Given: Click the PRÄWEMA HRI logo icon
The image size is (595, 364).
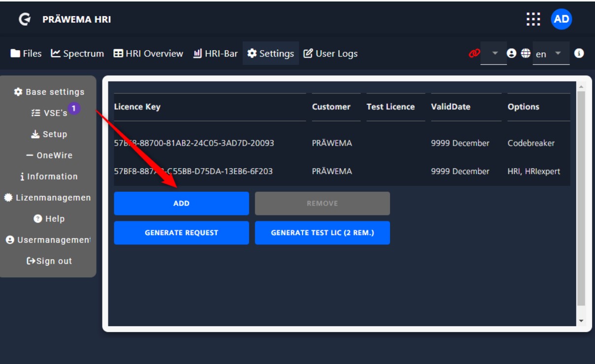Looking at the screenshot, I should click(25, 19).
